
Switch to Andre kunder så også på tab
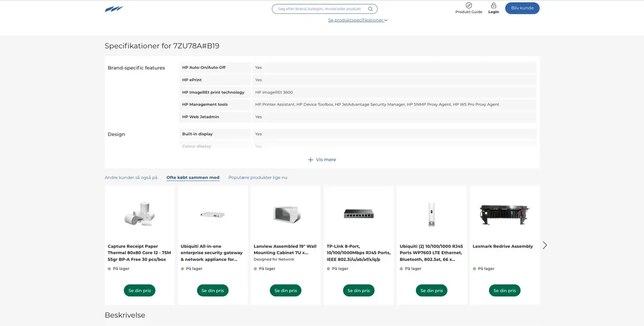[x=131, y=177]
